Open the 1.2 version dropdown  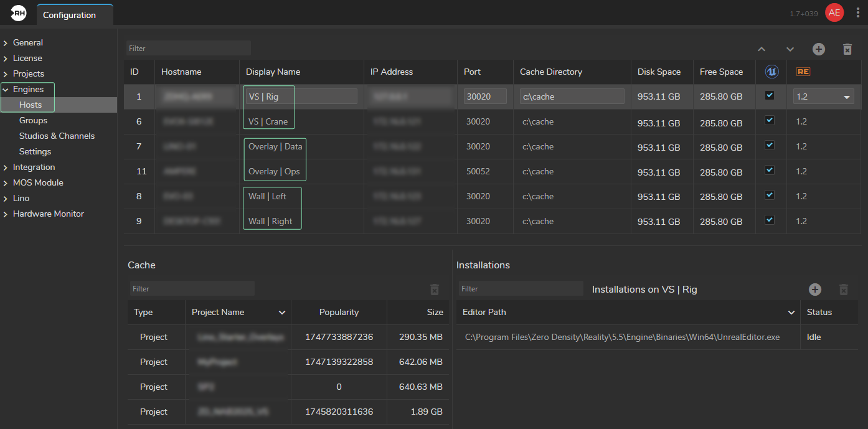point(823,97)
